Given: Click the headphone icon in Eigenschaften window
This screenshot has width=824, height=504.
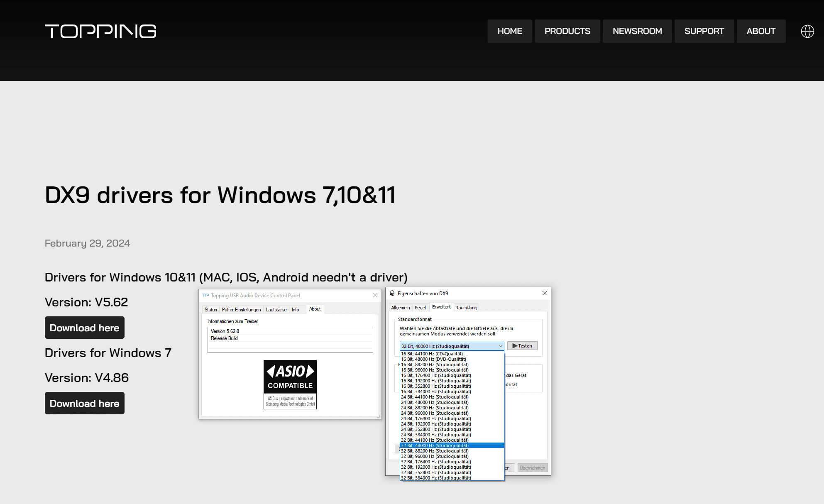Looking at the screenshot, I should click(x=392, y=293).
